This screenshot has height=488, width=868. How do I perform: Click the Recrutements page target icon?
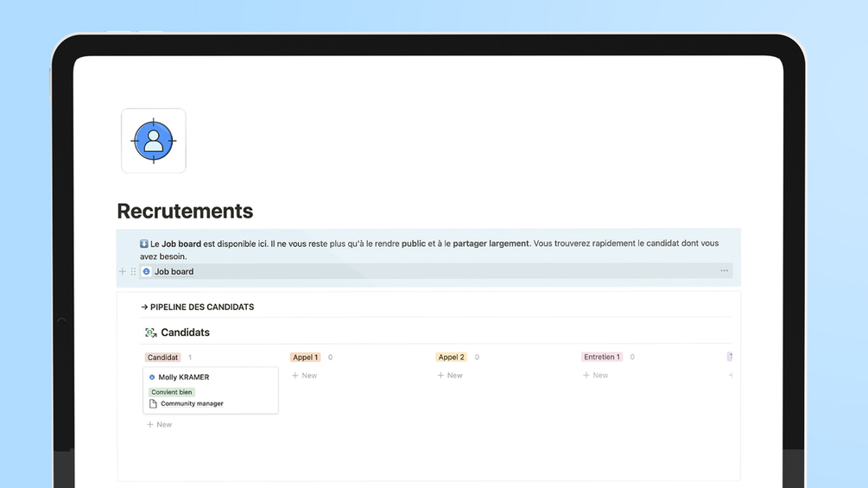point(154,141)
